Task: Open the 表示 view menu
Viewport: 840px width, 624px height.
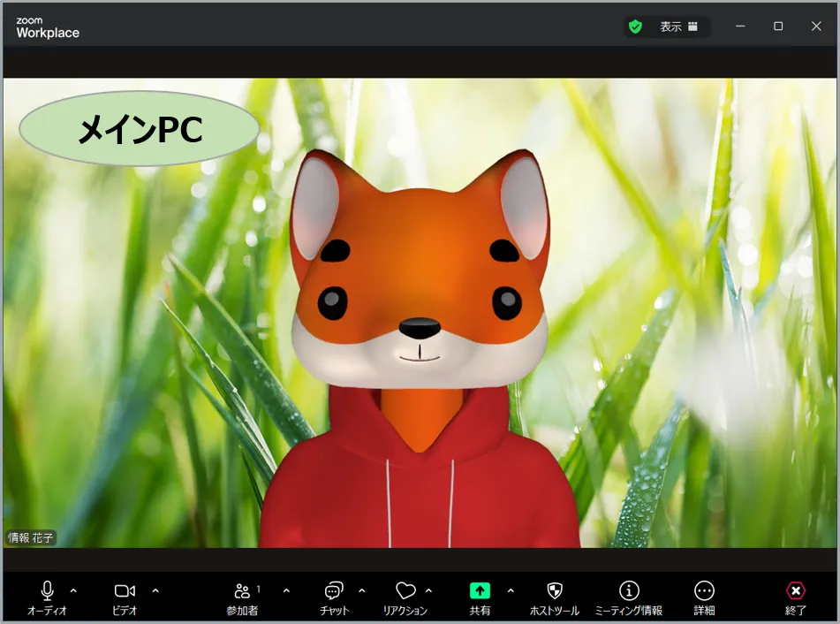Action: 678,27
